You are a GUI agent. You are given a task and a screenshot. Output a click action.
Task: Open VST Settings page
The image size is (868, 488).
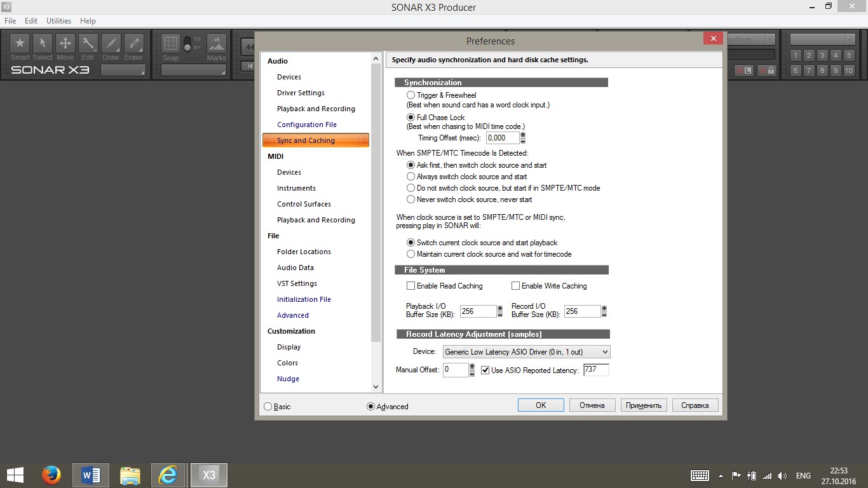tap(297, 283)
